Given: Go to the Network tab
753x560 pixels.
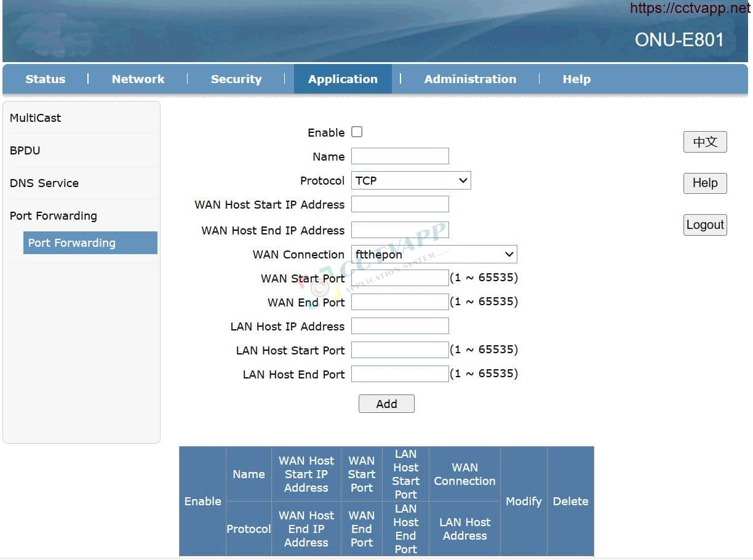Looking at the screenshot, I should pos(138,79).
